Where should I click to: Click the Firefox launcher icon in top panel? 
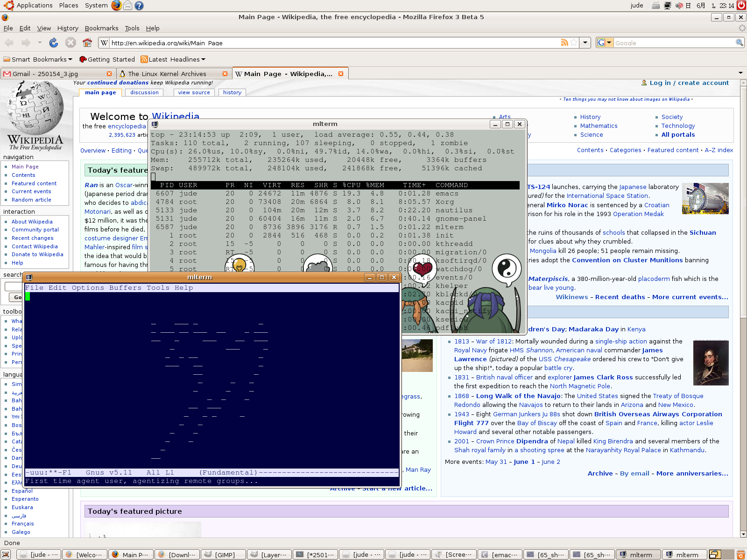(x=116, y=5)
